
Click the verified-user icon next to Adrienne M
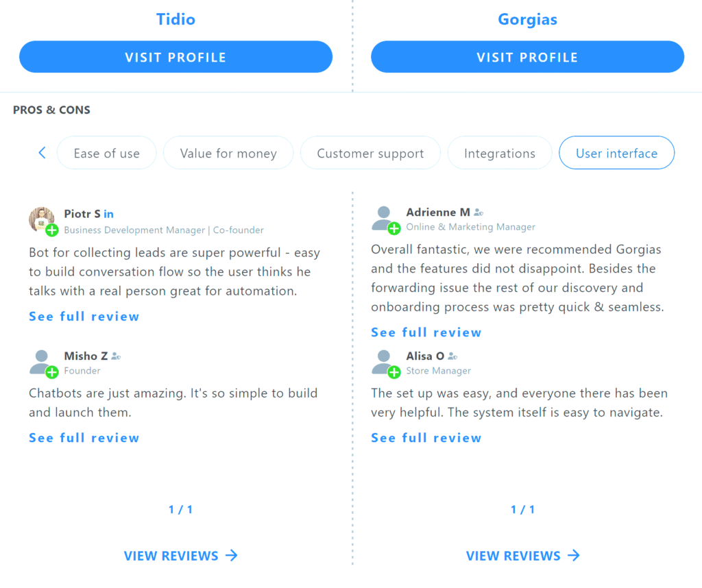click(x=479, y=212)
